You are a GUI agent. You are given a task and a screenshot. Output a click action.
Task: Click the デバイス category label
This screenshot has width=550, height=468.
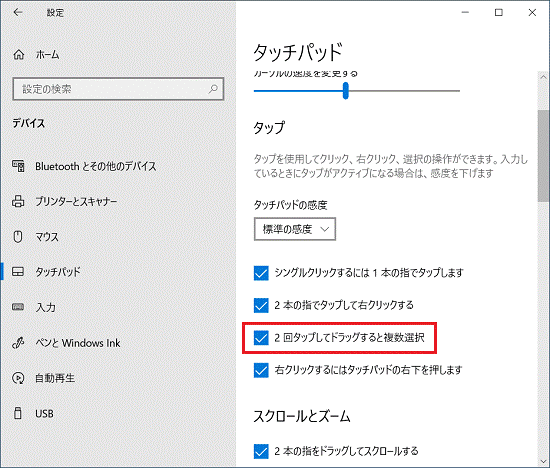click(29, 123)
